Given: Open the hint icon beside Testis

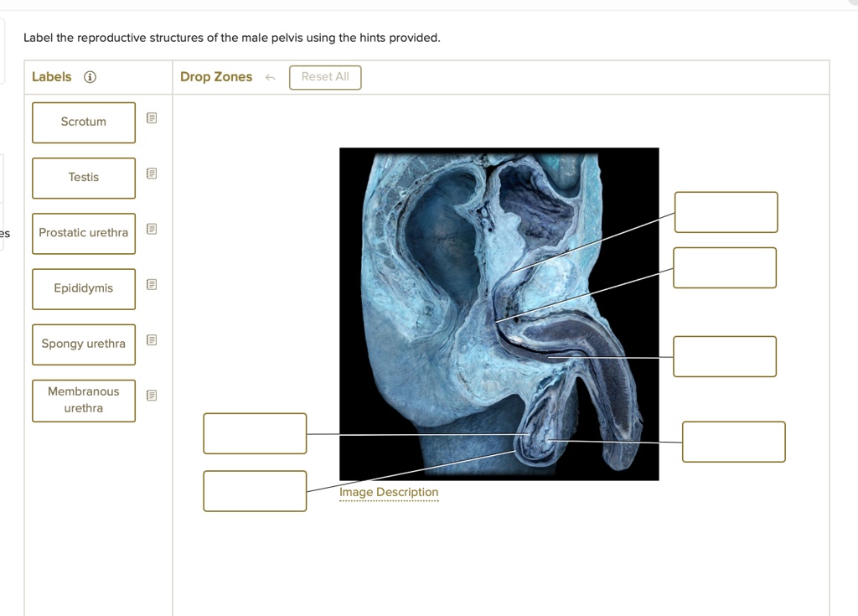Looking at the screenshot, I should tap(152, 173).
